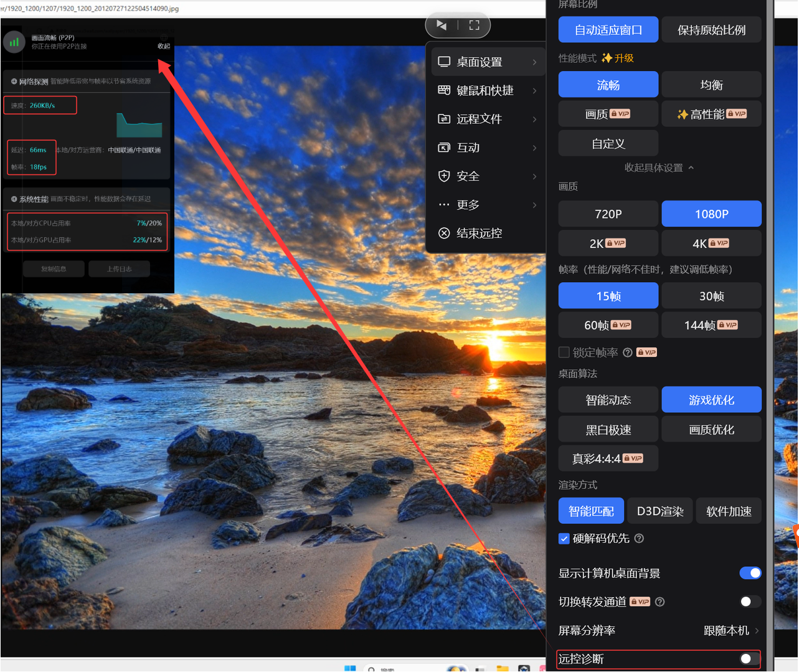Expand the 桌面设置 submenu arrow
The height and width of the screenshot is (672, 799).
534,62
